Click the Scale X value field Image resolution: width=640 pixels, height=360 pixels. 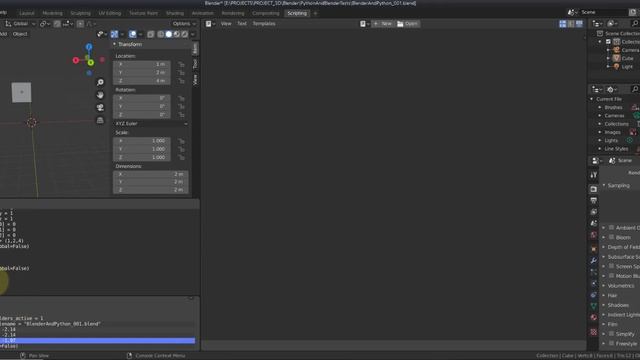(142, 141)
